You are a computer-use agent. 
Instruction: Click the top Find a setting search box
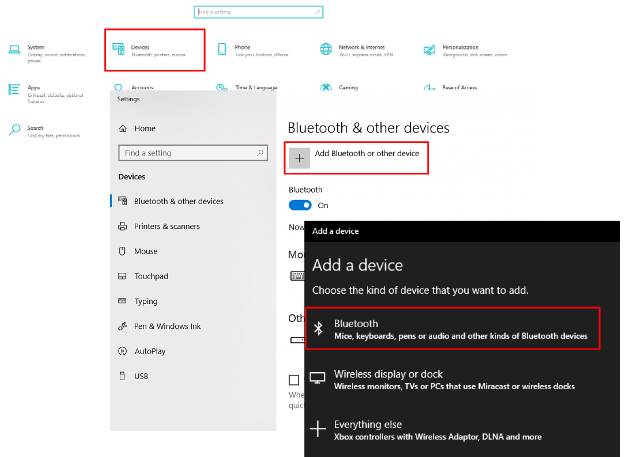[258, 12]
